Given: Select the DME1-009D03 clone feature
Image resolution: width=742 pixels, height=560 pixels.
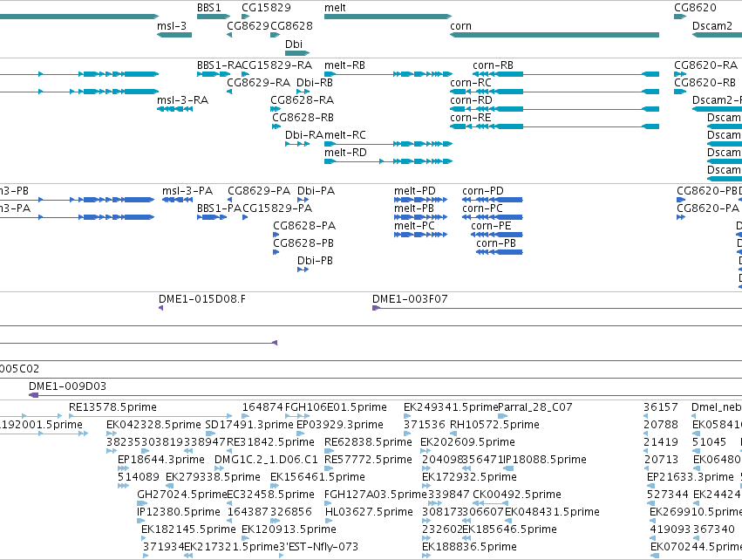Looking at the screenshot, I should 385,395.
